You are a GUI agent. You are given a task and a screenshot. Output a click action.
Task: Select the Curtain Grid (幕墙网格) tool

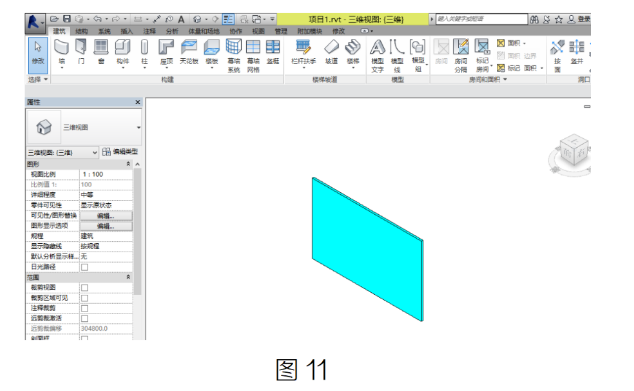253,55
